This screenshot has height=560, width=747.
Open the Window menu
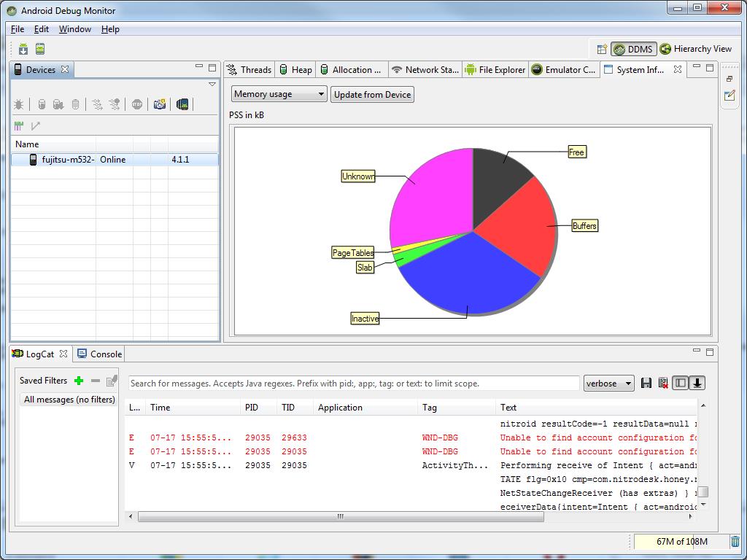(75, 29)
